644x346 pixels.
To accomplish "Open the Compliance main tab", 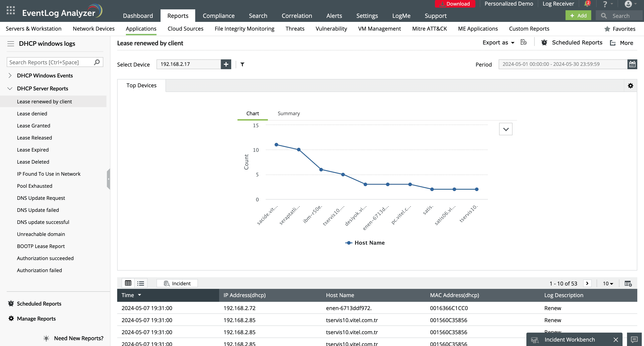I will tap(218, 16).
